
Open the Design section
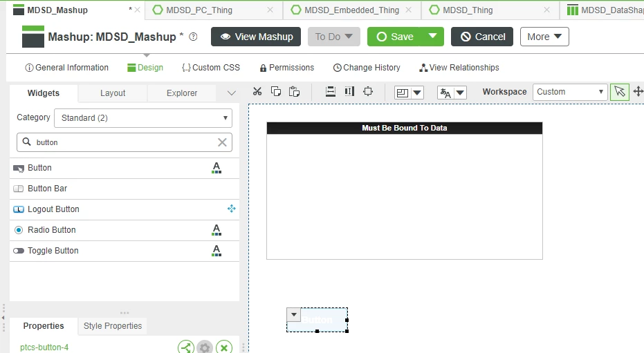(x=145, y=68)
